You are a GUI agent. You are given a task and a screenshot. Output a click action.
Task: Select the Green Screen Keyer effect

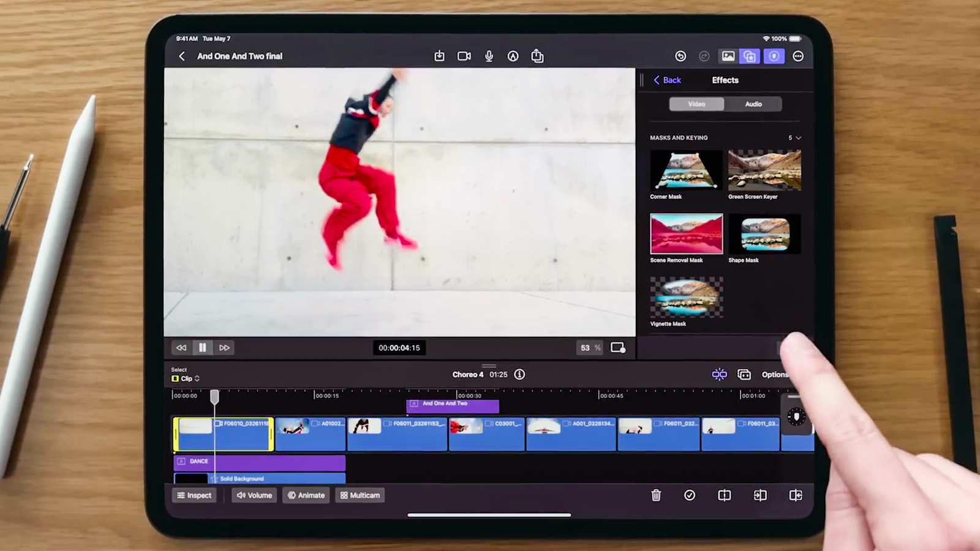pos(764,175)
